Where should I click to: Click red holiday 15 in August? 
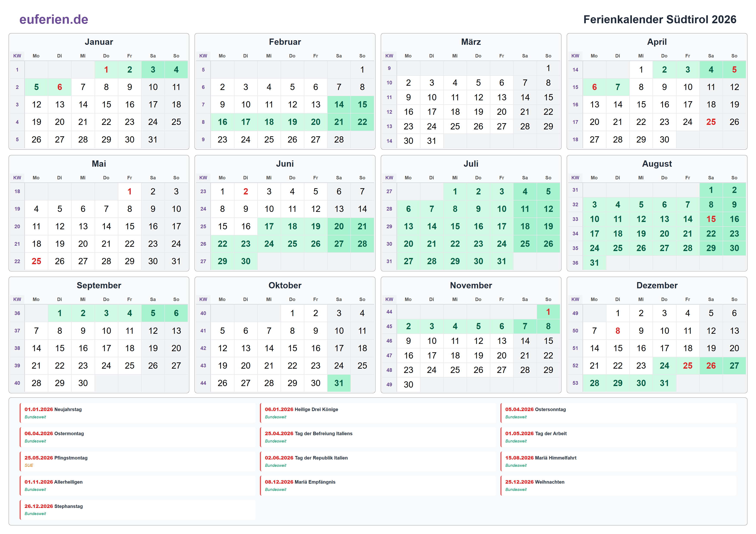tap(711, 219)
